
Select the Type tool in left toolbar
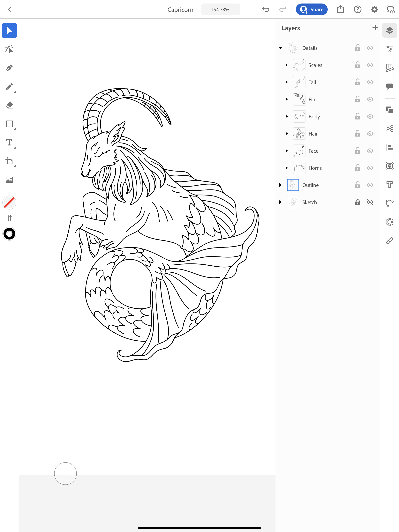tap(9, 143)
